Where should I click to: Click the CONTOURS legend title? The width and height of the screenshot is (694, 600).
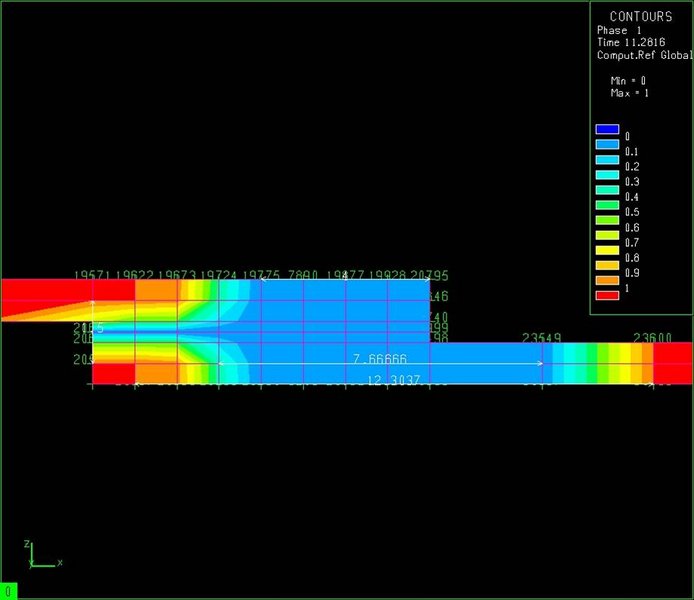click(641, 16)
